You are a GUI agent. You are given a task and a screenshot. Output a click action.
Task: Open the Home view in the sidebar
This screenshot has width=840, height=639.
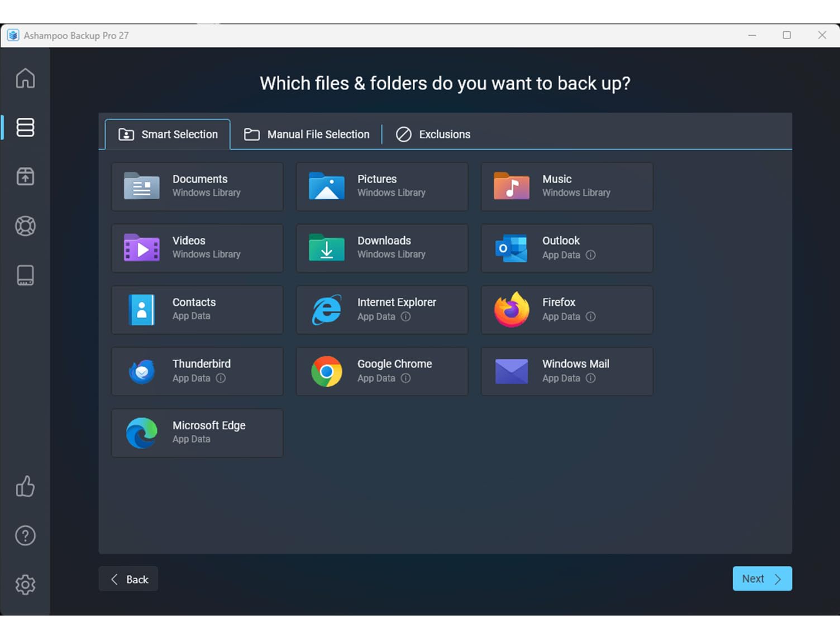point(25,78)
